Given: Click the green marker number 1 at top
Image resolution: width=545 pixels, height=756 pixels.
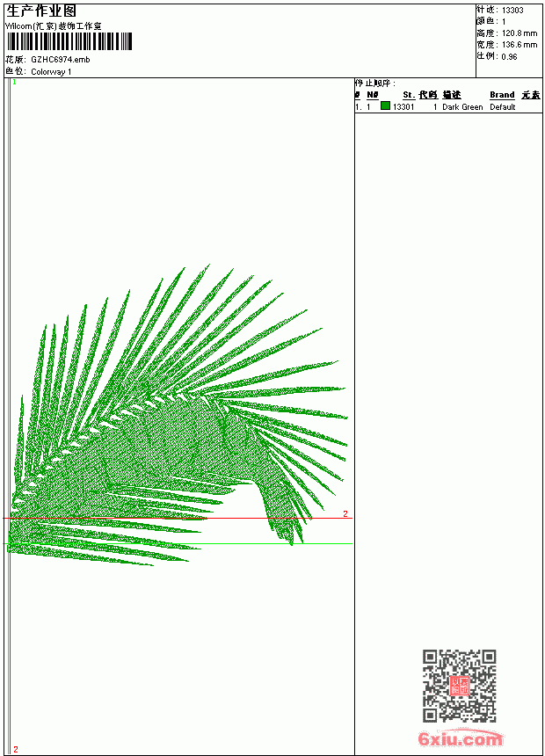Looking at the screenshot, I should pos(14,83).
